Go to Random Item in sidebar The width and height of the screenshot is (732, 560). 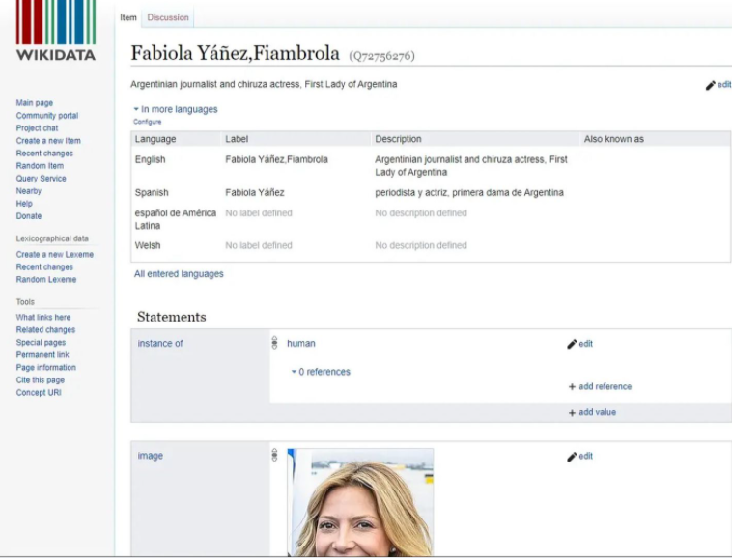click(40, 166)
